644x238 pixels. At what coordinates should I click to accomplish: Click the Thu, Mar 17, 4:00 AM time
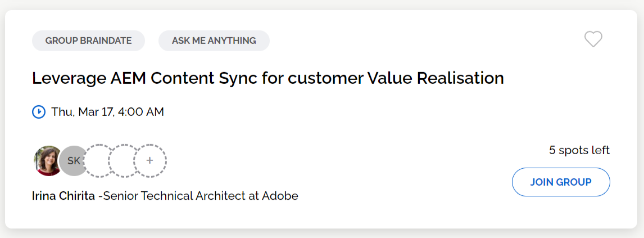click(x=107, y=112)
